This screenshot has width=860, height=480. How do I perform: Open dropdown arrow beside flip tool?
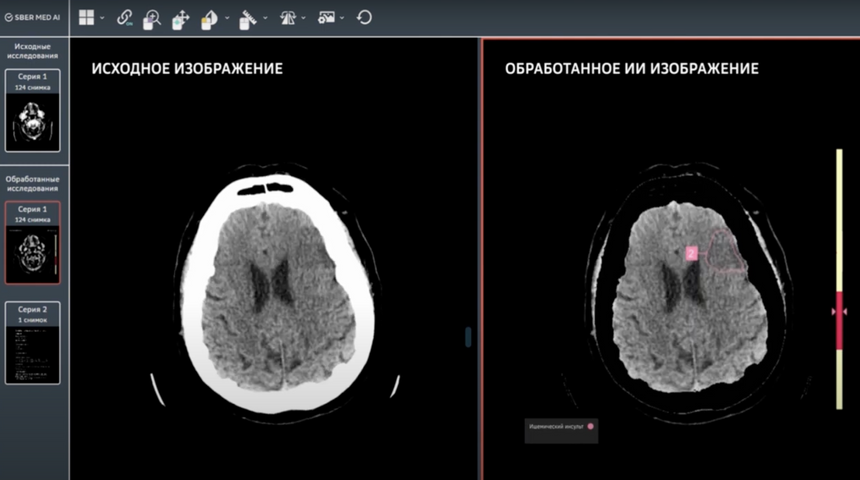(x=304, y=18)
